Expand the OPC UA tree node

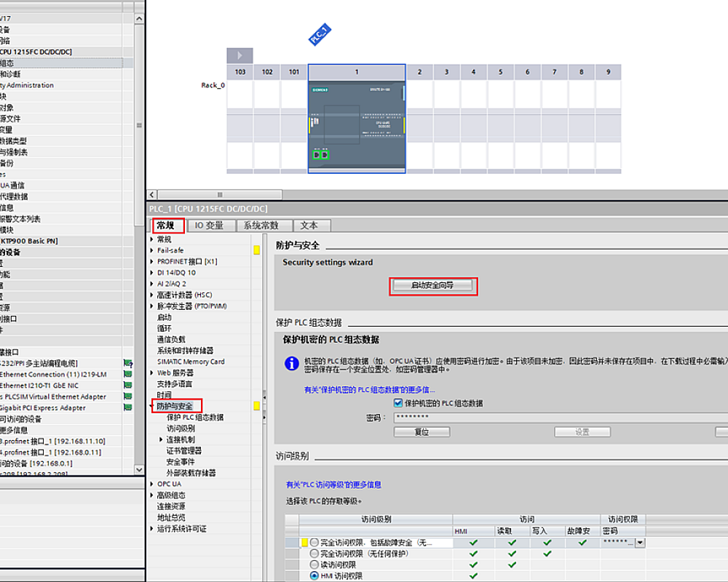pyautogui.click(x=152, y=484)
